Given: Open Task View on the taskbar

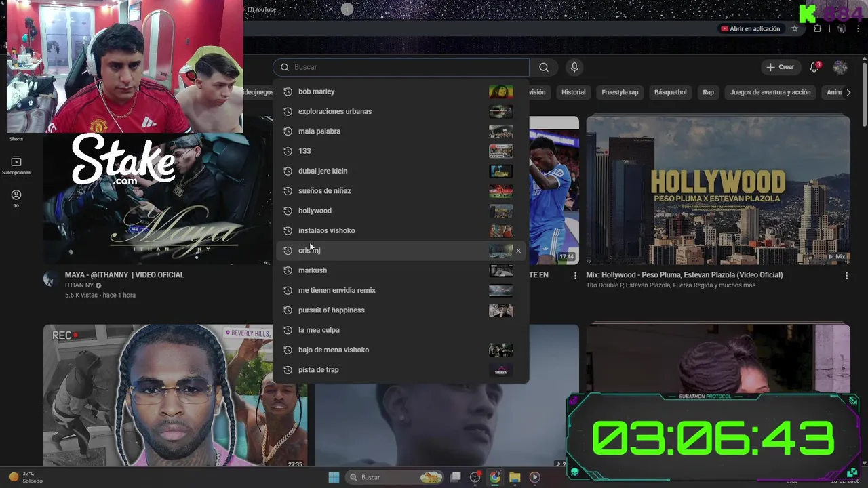Looking at the screenshot, I should 456,477.
